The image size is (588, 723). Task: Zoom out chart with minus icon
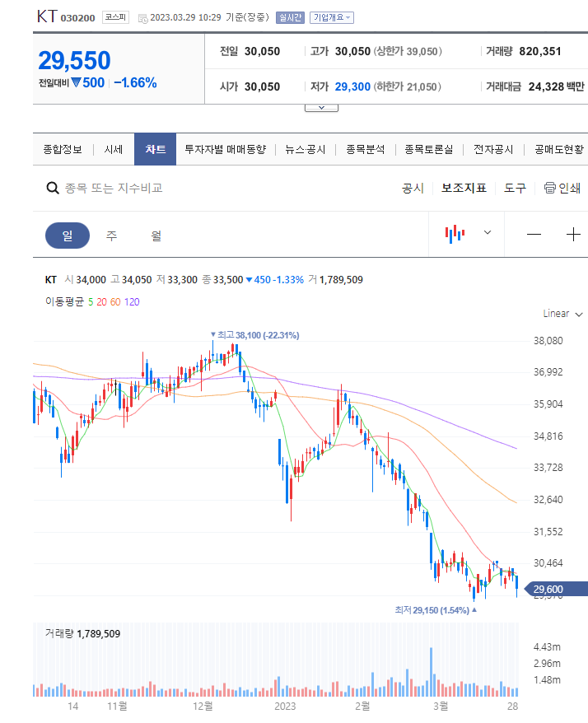[x=534, y=234]
